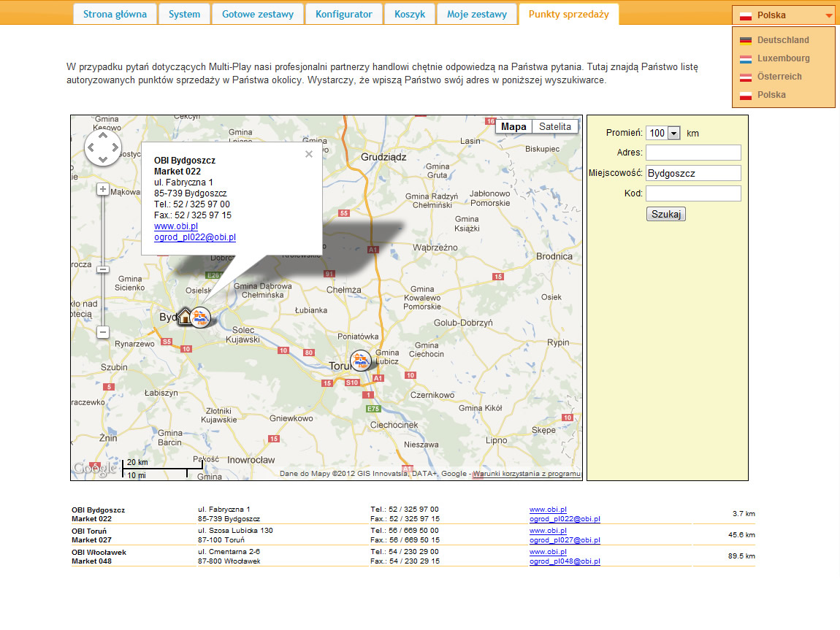Click the address ul. Szosa Lubicka 130
Viewport: 840px width, 630px height.
point(235,531)
